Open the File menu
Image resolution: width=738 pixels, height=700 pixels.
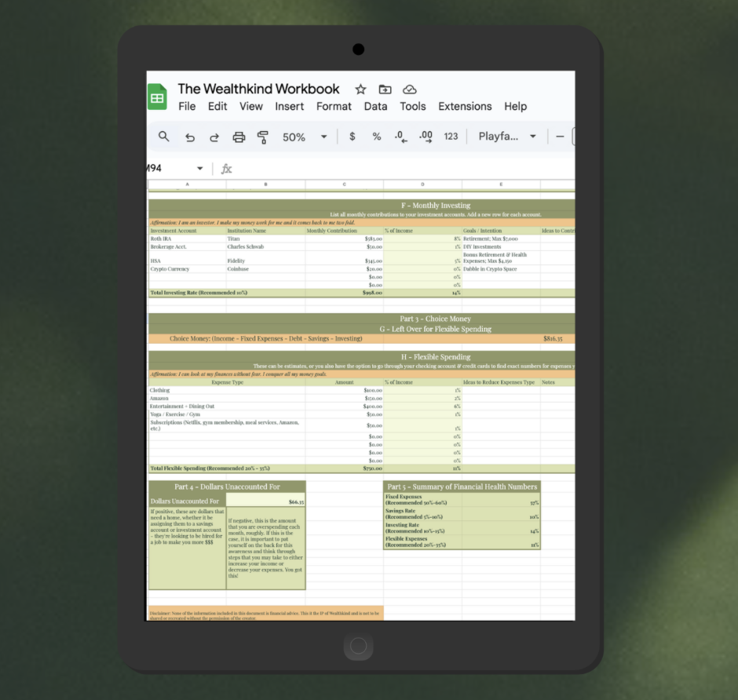point(187,106)
